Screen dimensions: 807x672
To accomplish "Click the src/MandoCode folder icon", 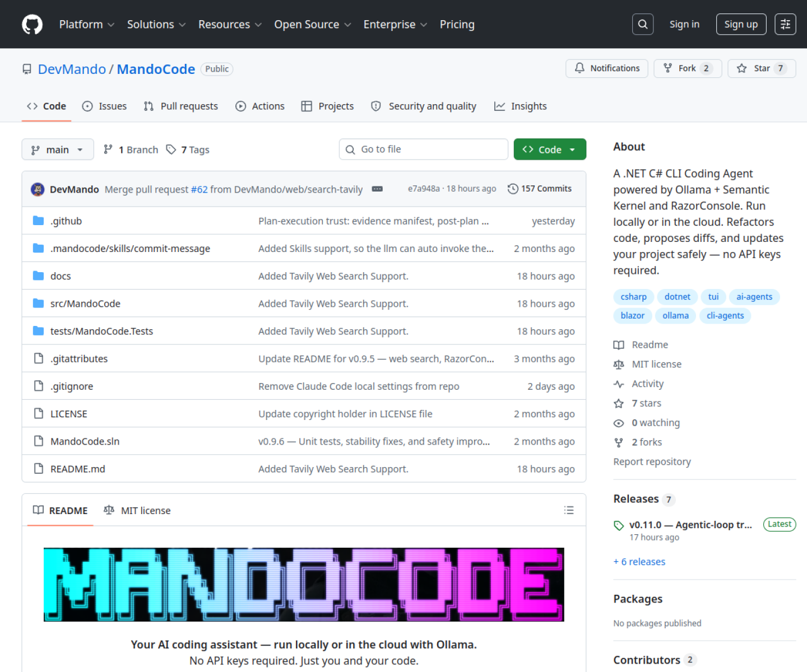I will (38, 303).
